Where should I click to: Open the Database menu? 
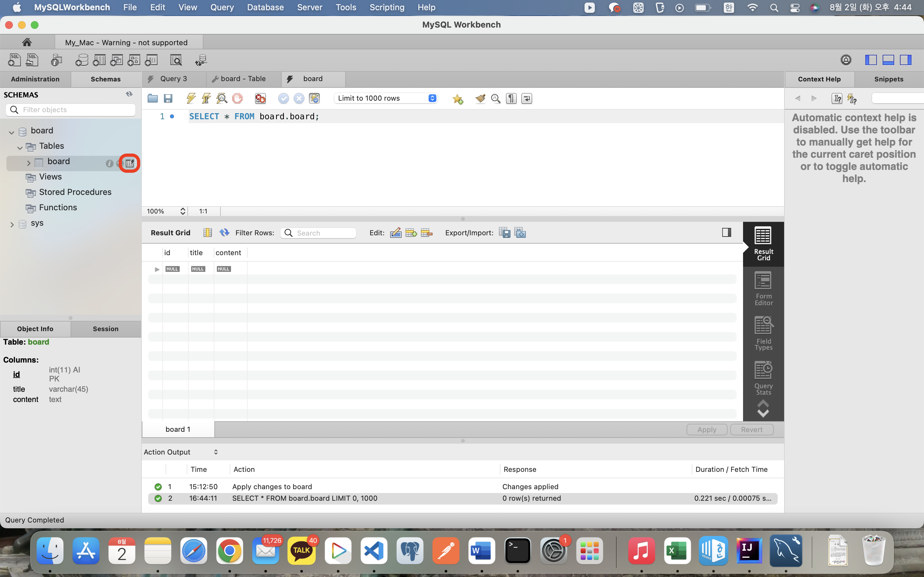265,7
